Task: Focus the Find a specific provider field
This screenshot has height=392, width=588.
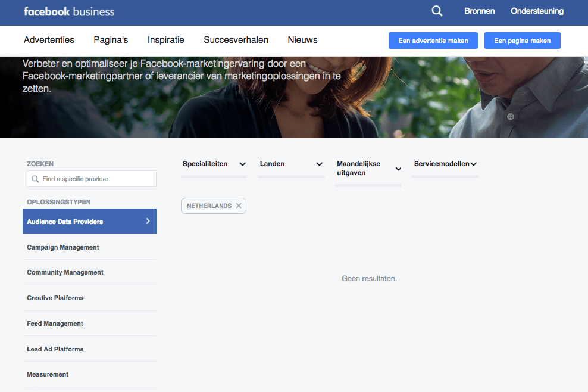Action: 96,179
